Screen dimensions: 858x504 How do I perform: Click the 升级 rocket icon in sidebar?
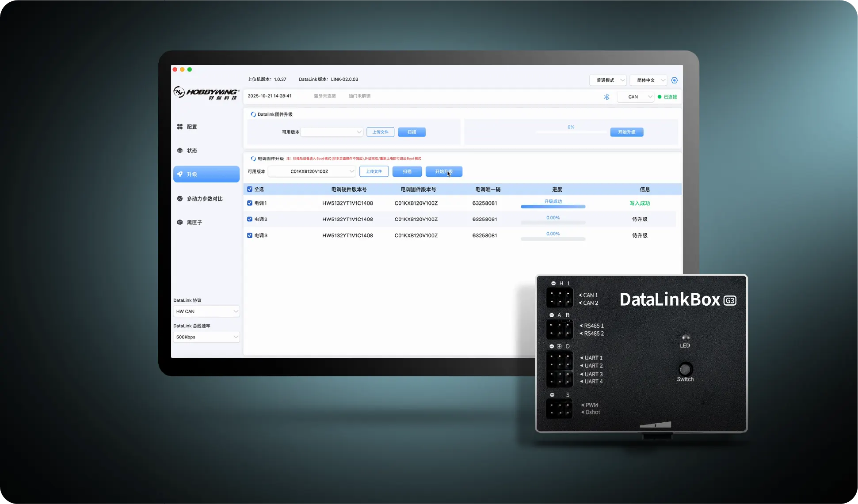[180, 174]
